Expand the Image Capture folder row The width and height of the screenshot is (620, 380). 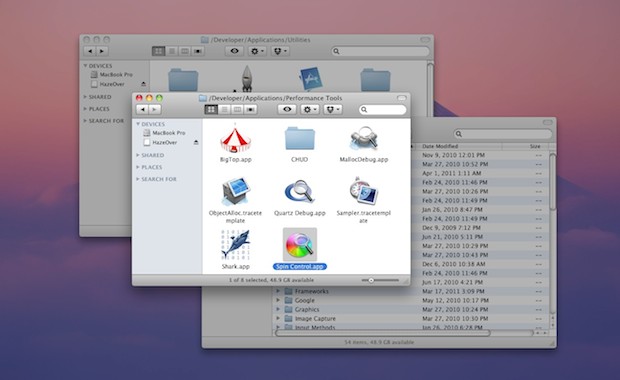(x=278, y=318)
